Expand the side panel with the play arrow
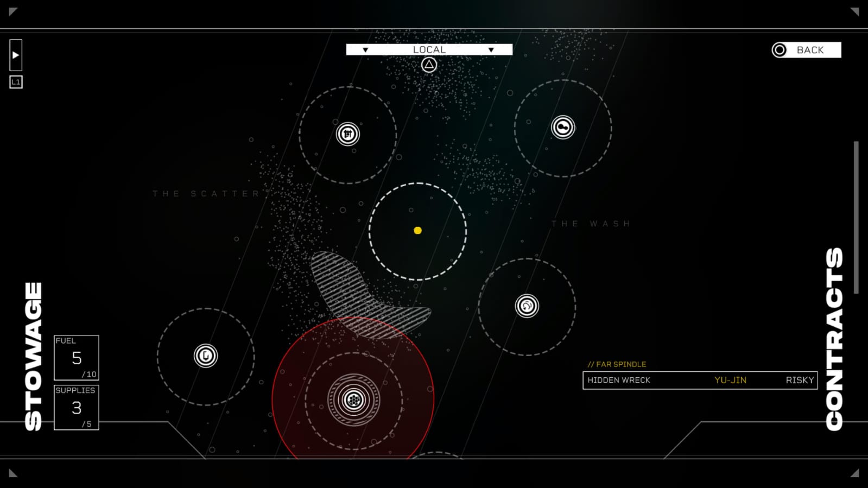 pos(16,55)
